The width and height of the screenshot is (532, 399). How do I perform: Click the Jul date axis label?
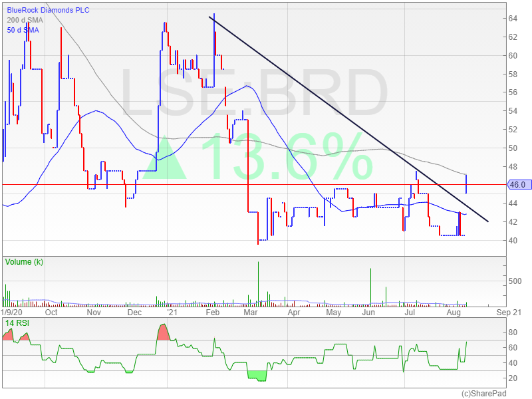(410, 312)
